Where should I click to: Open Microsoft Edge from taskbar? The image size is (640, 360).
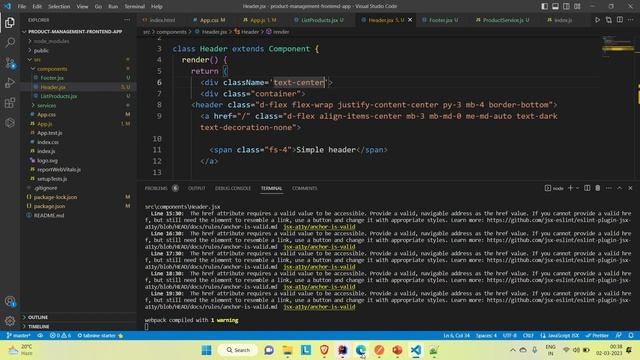coord(361,350)
